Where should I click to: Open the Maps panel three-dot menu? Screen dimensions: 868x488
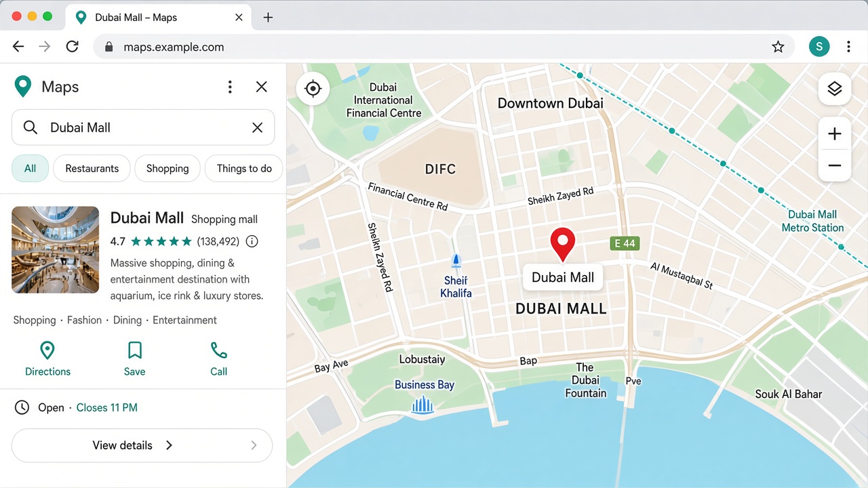tap(230, 87)
